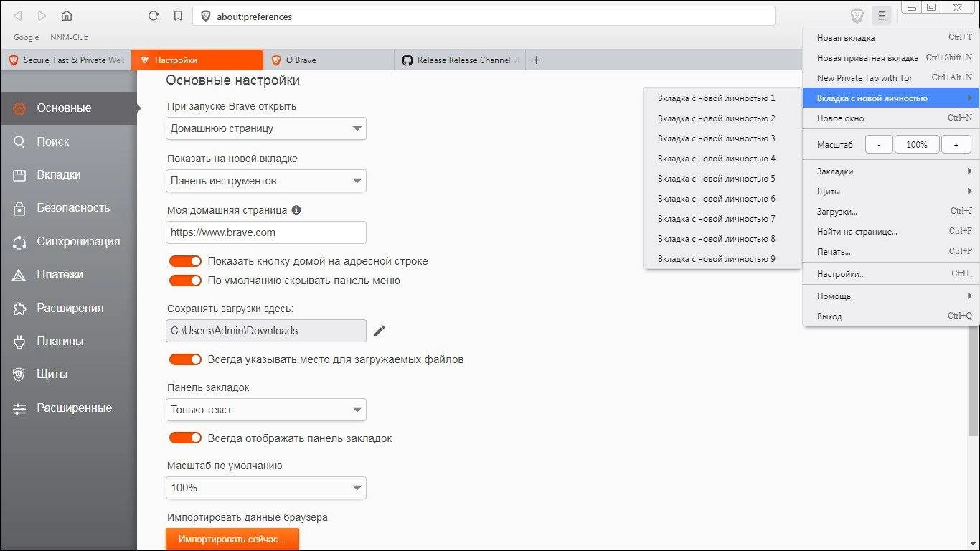Open 100% default zoom dropdown

tap(266, 488)
